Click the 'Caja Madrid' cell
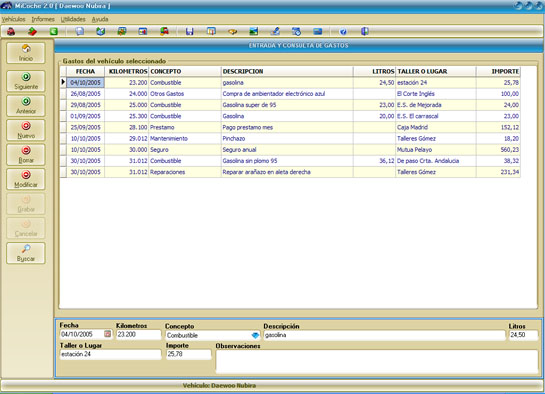This screenshot has height=394, width=545. click(x=436, y=127)
